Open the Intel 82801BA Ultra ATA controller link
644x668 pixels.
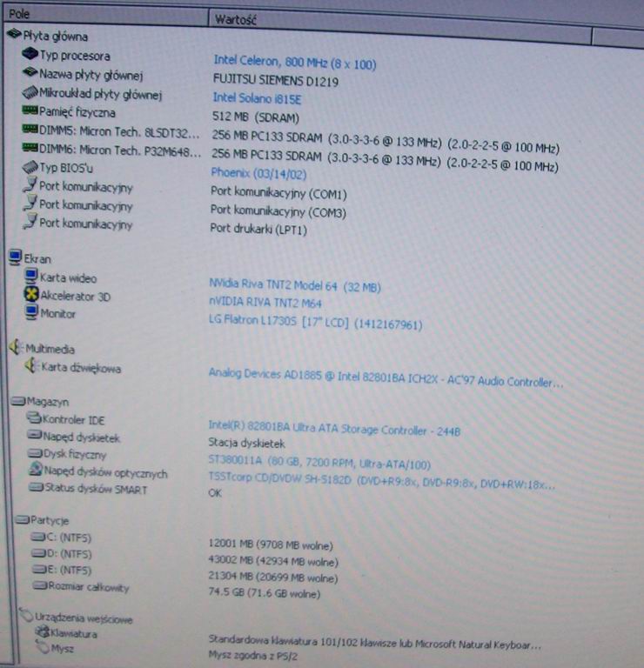[x=334, y=428]
